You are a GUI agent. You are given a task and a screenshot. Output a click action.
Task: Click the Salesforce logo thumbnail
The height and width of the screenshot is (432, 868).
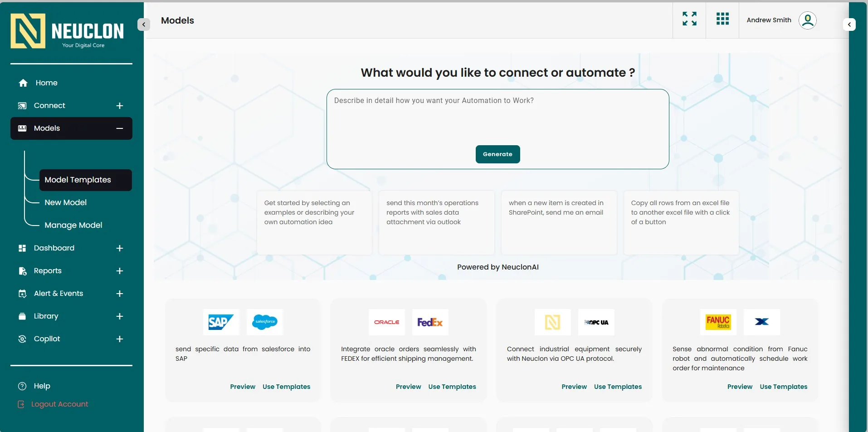point(264,322)
